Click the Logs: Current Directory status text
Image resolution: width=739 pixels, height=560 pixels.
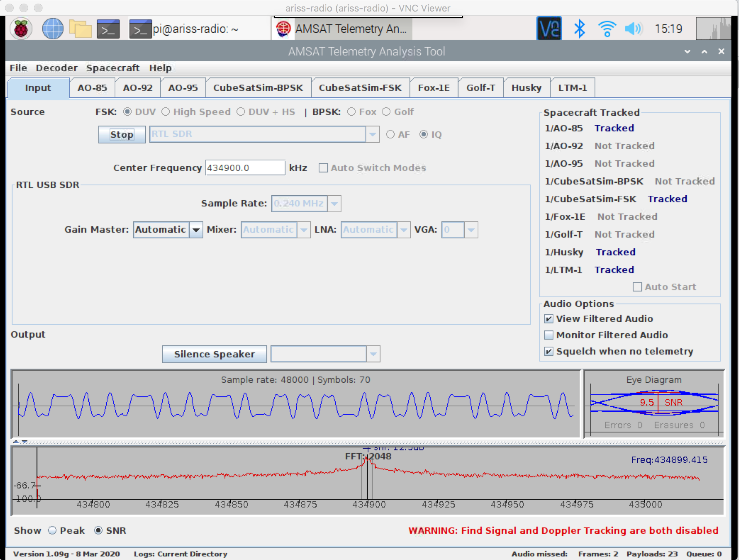click(181, 554)
